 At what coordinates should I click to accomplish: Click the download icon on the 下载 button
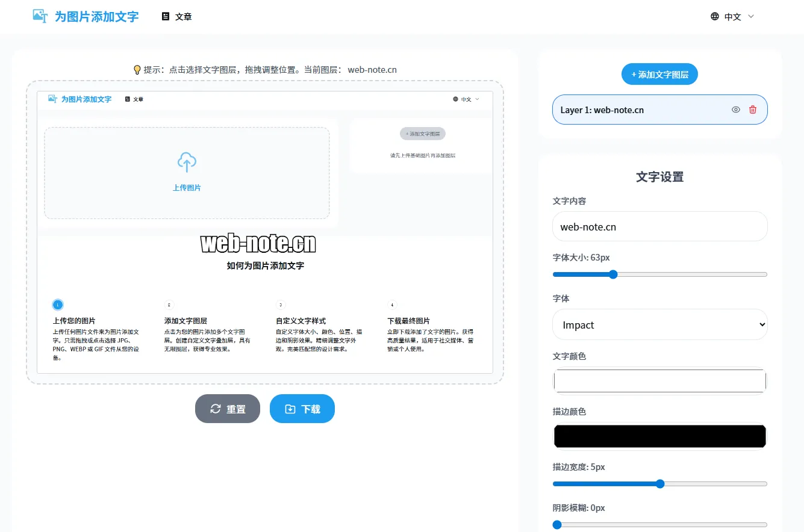tap(288, 408)
